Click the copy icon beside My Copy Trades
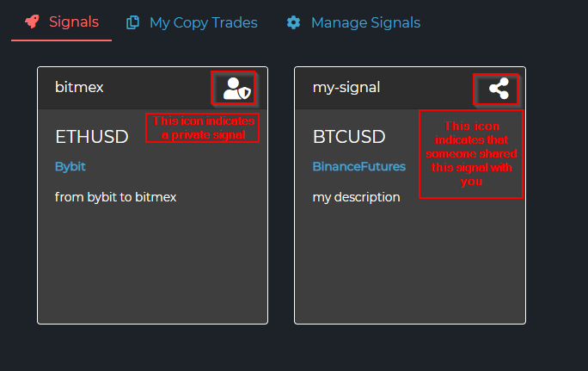The height and width of the screenshot is (371, 588). 133,22
